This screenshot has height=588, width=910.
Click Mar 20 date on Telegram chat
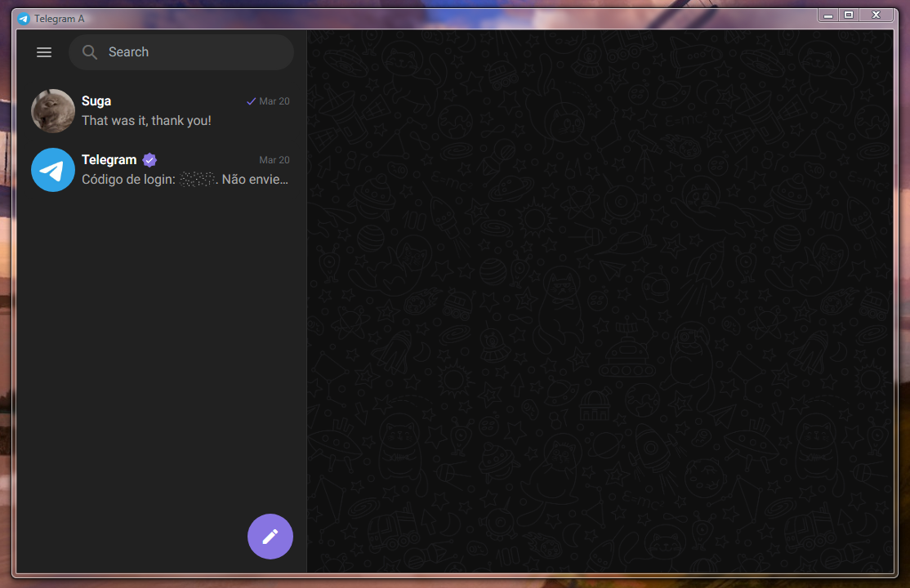[x=274, y=159]
